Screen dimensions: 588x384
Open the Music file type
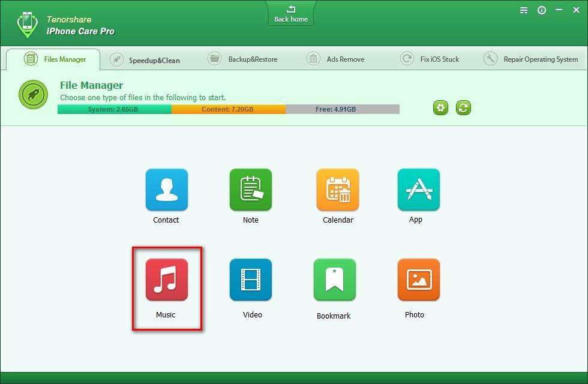coord(167,280)
